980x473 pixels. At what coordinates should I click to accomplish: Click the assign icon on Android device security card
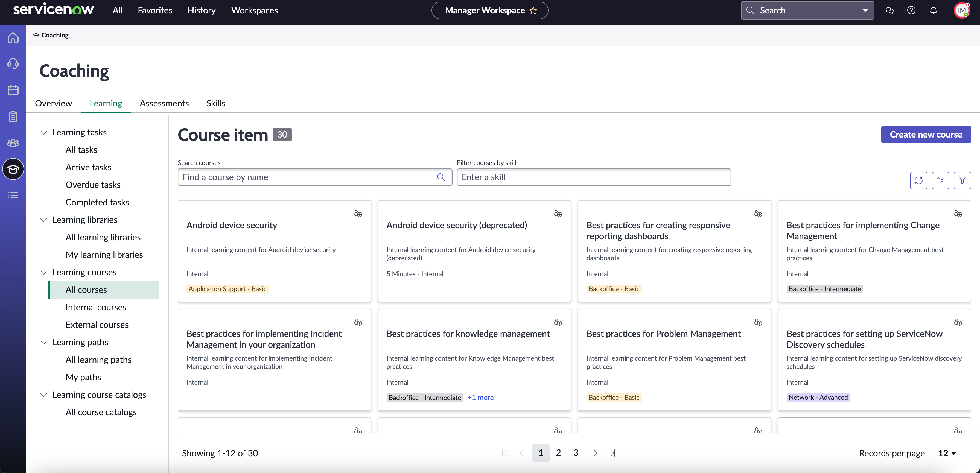coord(358,214)
